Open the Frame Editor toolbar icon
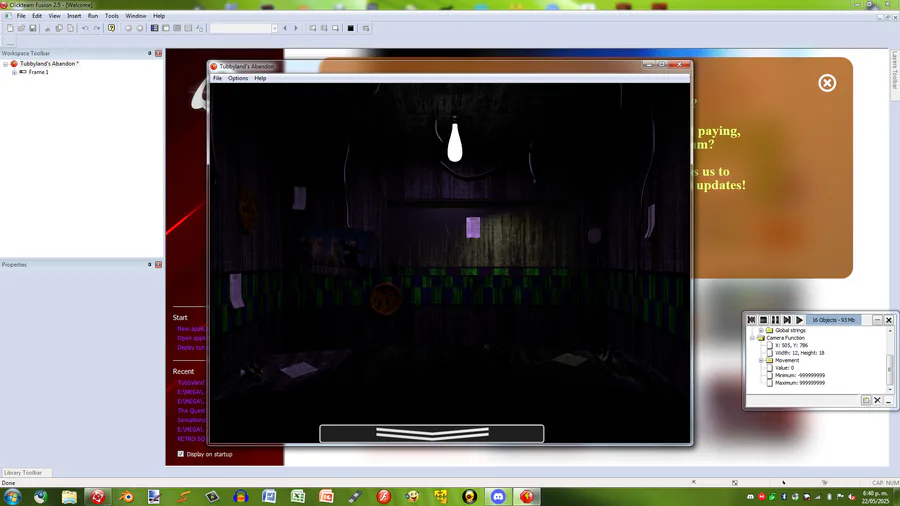This screenshot has width=900, height=506. click(x=166, y=28)
